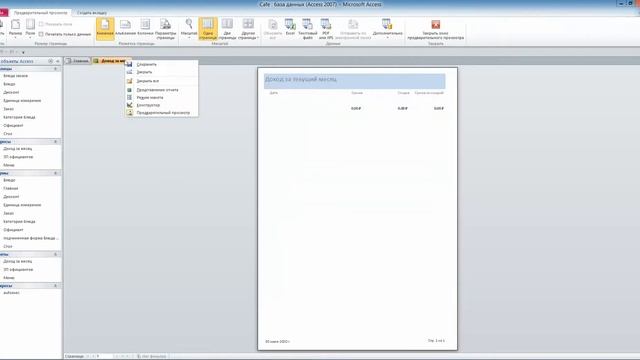Open the Поля margins button

(x=30, y=28)
